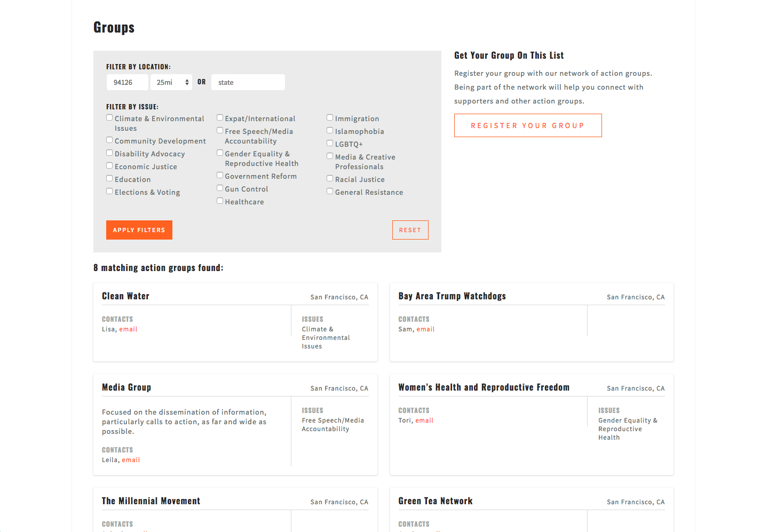
Task: Toggle Gun Control filter
Action: [220, 188]
